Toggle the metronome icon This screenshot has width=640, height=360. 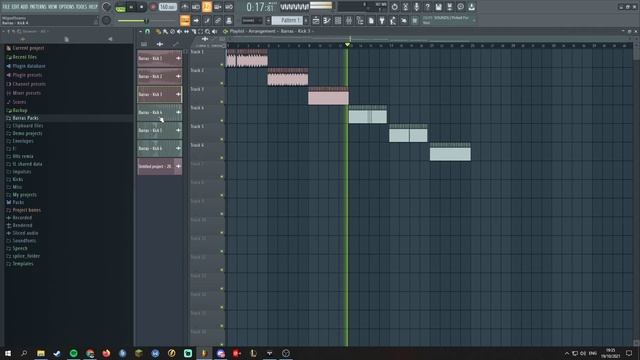pos(184,7)
